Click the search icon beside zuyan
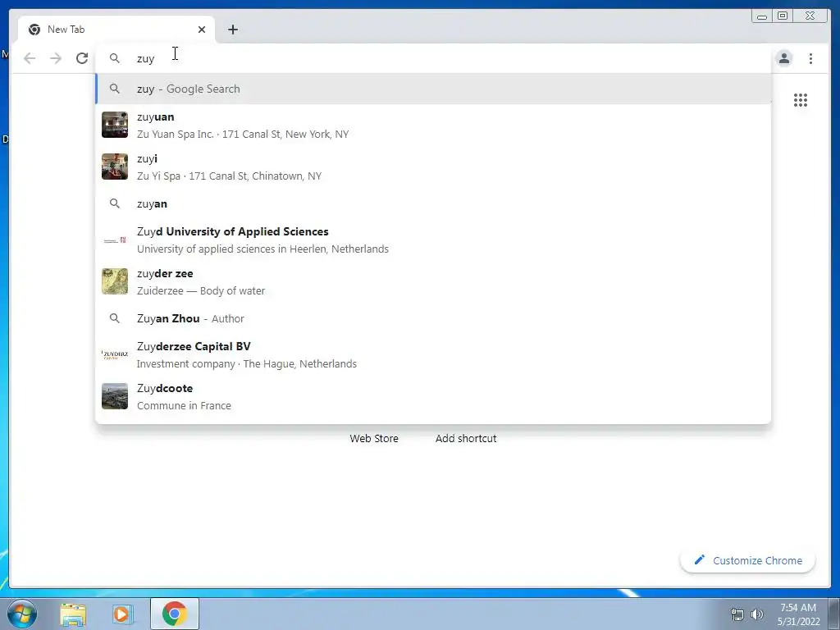The width and height of the screenshot is (840, 630). (x=115, y=203)
